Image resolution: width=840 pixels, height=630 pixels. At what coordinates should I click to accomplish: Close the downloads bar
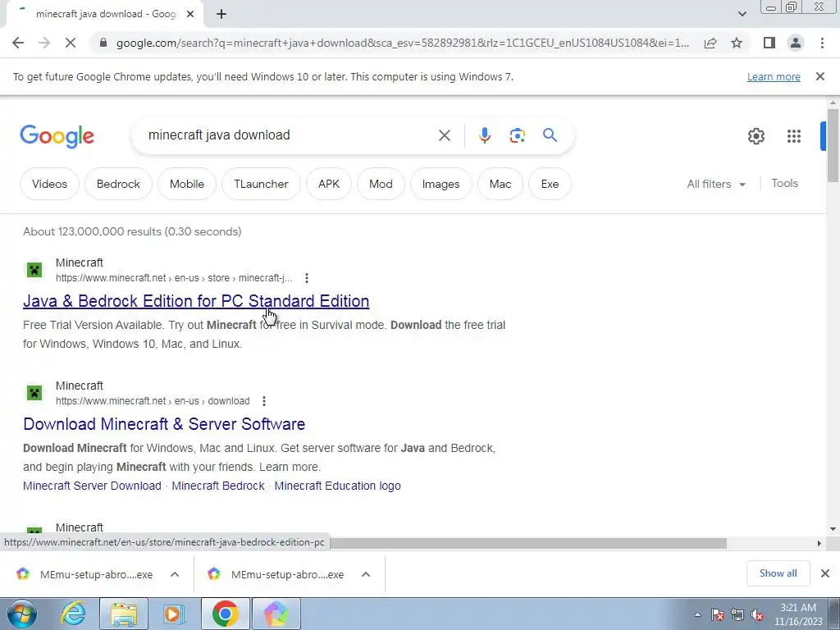tap(825, 573)
